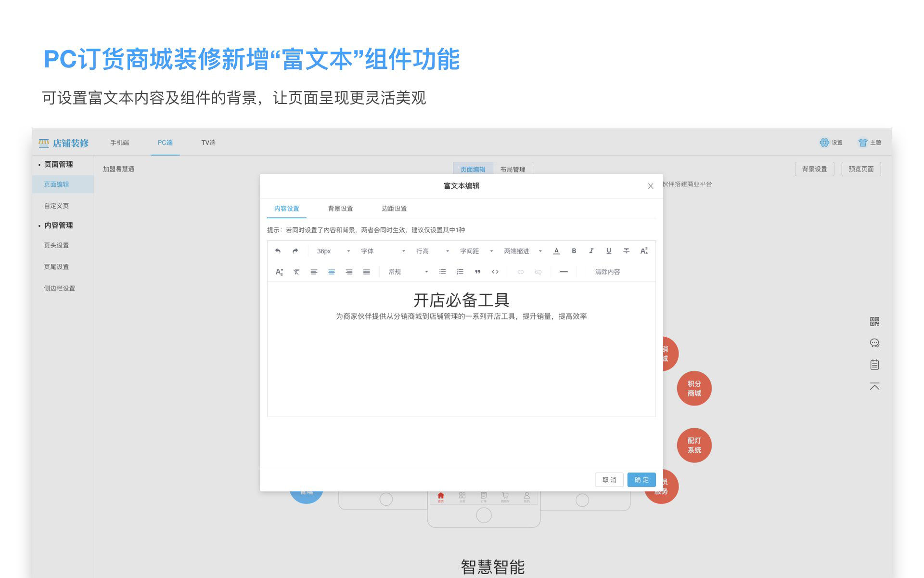Screen dimensions: 924x578
Task: Switch to the 边距设置 tab
Action: point(394,209)
